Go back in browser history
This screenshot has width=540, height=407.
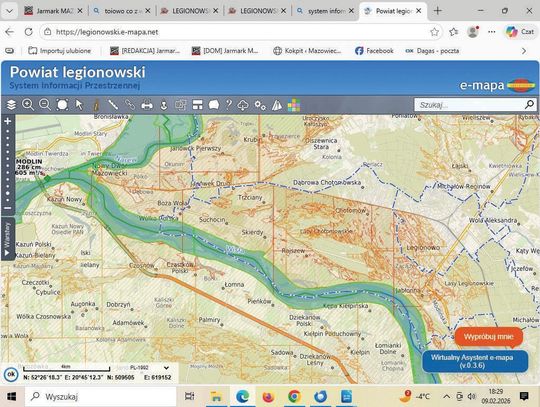(x=10, y=32)
